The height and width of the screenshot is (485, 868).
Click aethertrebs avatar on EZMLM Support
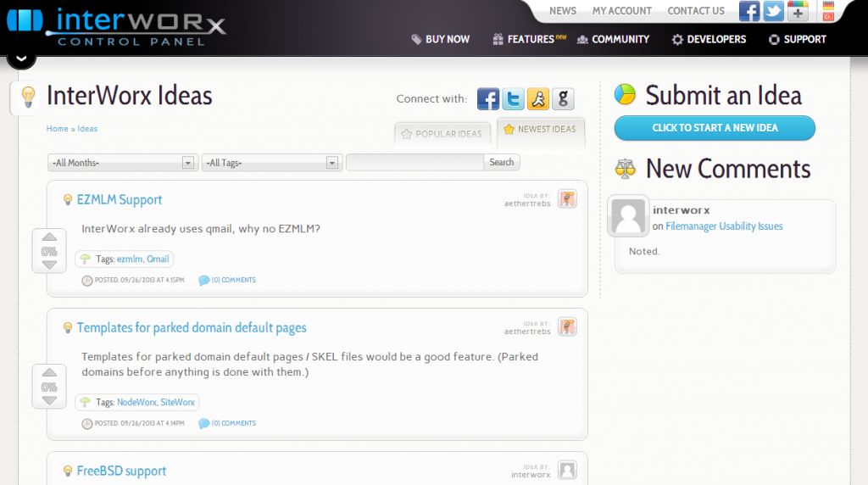[x=567, y=198]
